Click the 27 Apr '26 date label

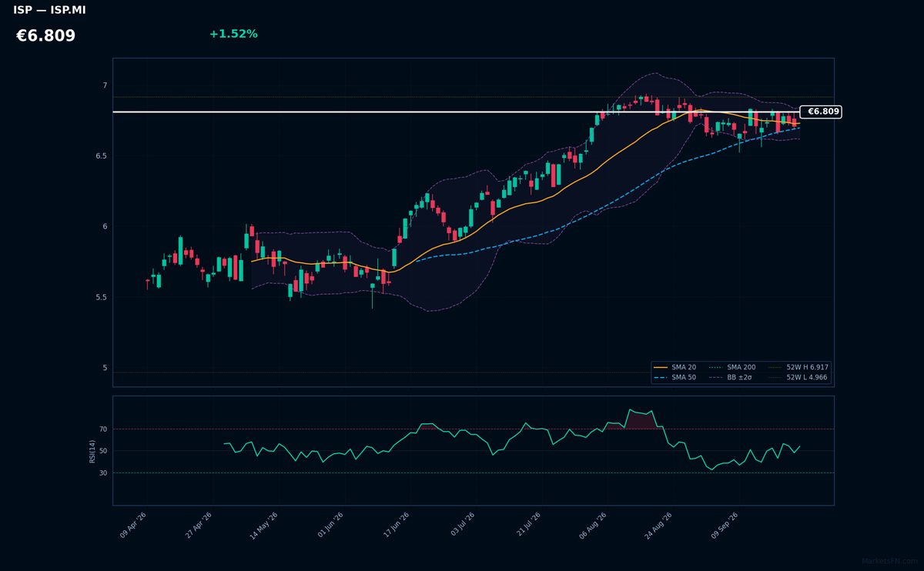pos(199,525)
